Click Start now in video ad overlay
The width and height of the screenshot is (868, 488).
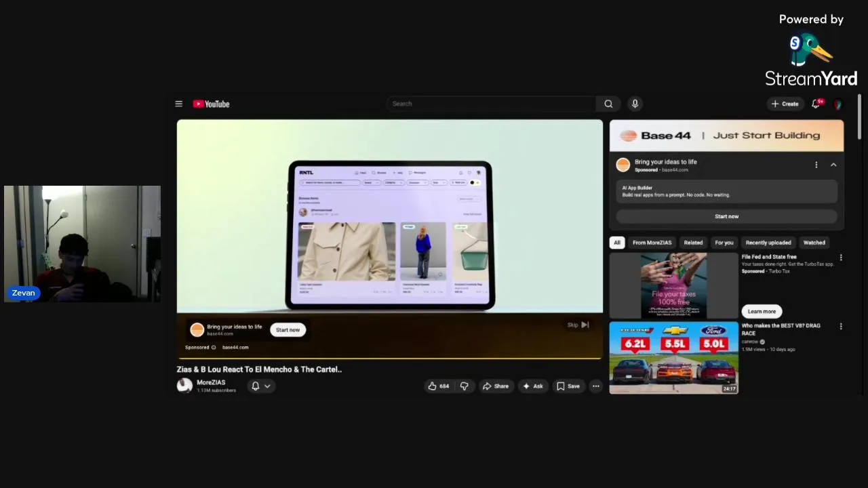288,330
